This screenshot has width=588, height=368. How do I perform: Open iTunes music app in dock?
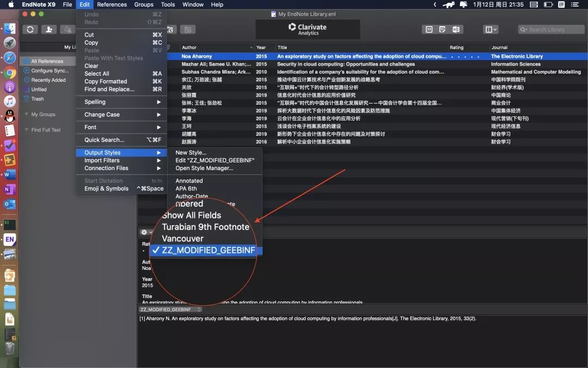coord(10,101)
